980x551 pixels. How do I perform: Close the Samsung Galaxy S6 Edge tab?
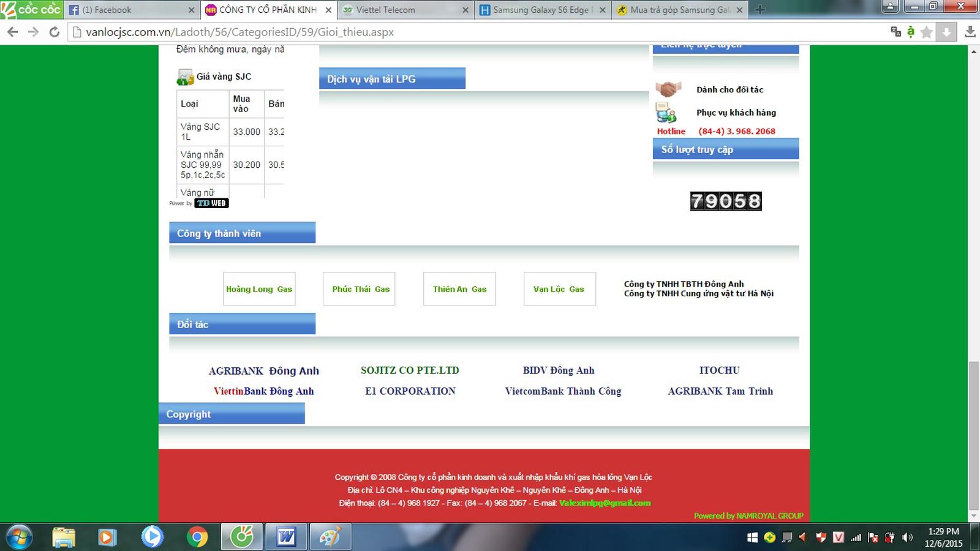pos(602,10)
